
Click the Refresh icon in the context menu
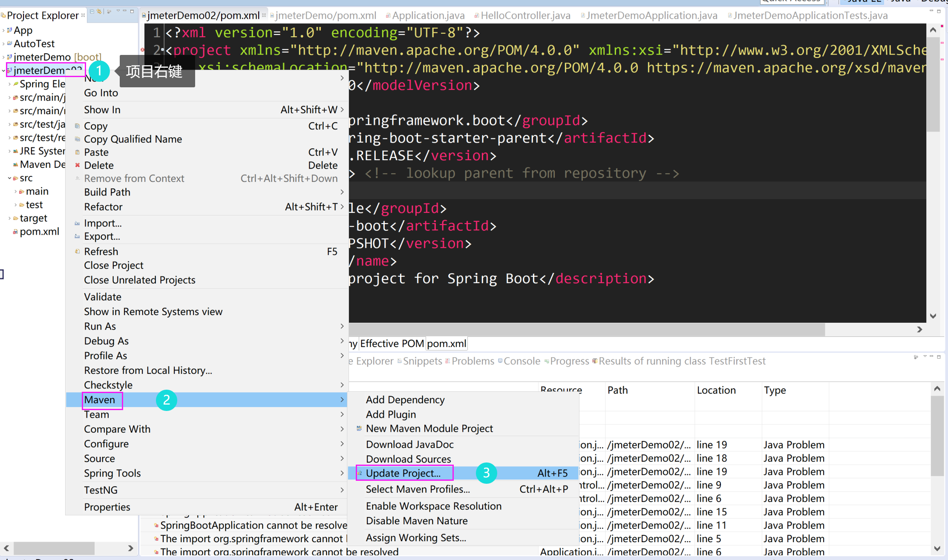[77, 251]
